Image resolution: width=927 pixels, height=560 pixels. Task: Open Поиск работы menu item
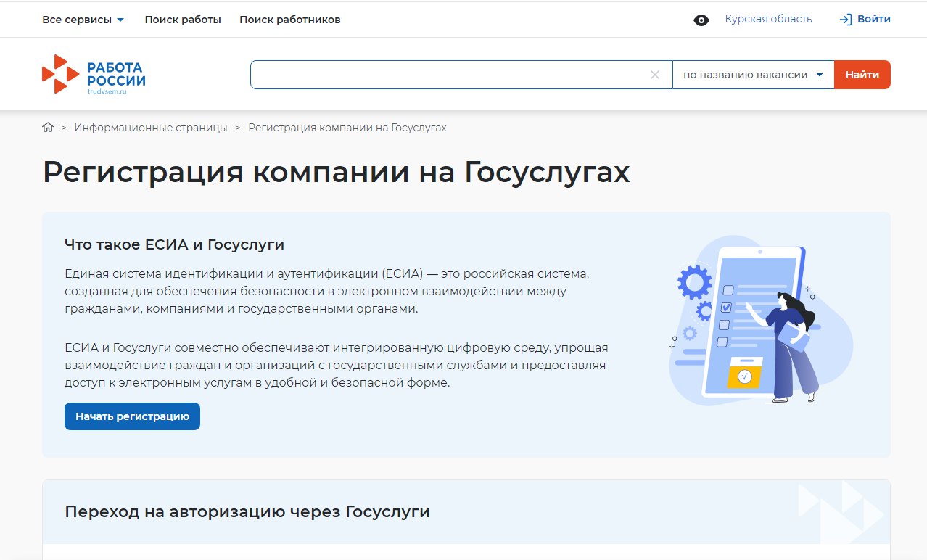[183, 20]
